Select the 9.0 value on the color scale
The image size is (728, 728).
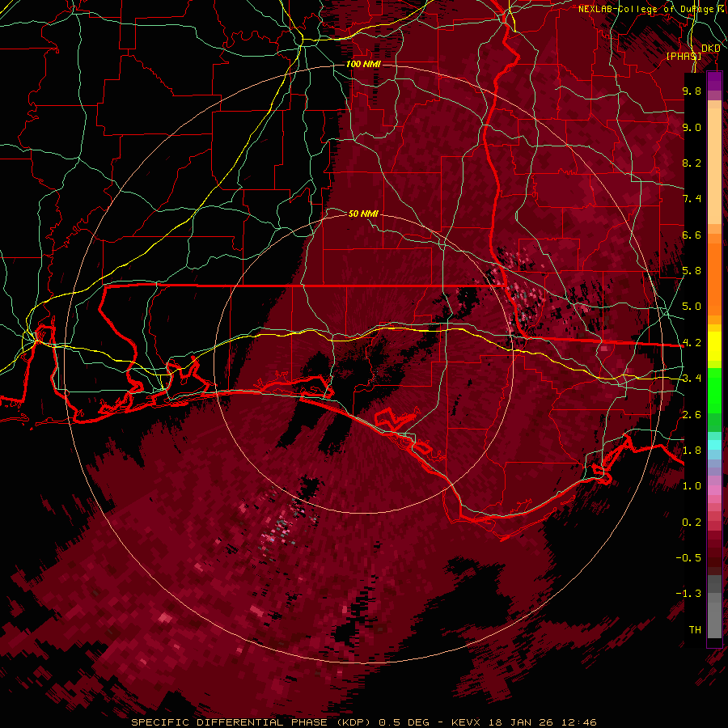pyautogui.click(x=692, y=127)
